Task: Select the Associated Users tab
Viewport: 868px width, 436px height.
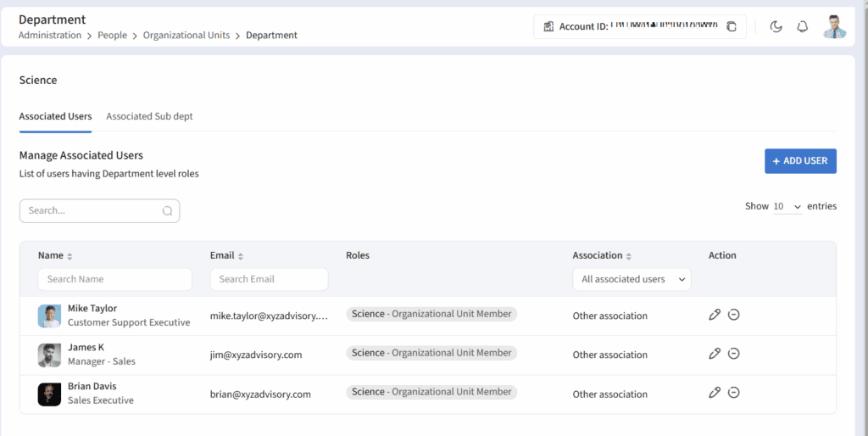Action: click(x=55, y=116)
